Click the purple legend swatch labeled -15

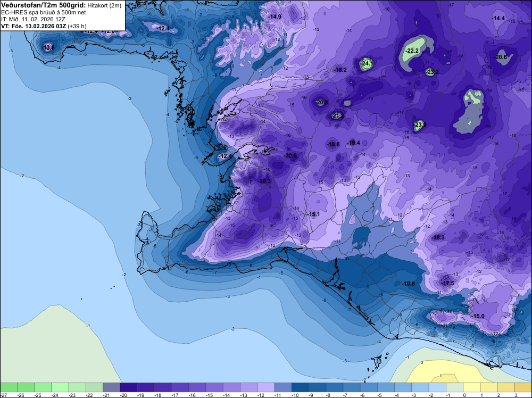click(x=214, y=387)
